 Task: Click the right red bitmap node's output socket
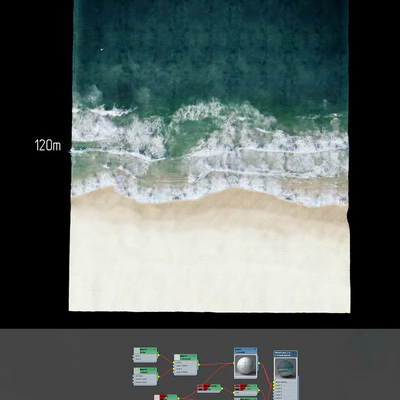(x=259, y=389)
